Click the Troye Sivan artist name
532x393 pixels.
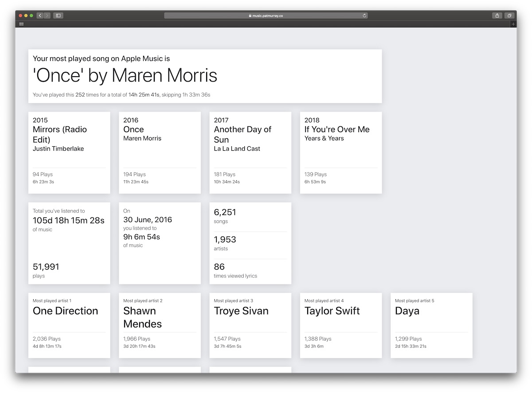(x=241, y=311)
